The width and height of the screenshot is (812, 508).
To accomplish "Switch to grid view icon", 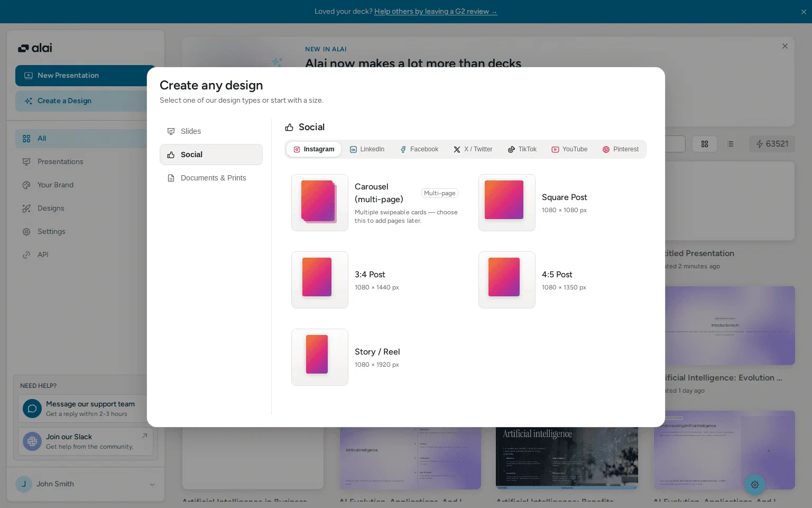I will [x=705, y=144].
